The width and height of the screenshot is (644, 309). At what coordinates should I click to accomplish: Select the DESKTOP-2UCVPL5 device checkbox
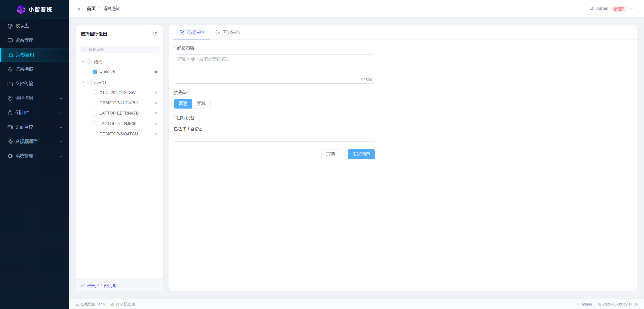(95, 103)
